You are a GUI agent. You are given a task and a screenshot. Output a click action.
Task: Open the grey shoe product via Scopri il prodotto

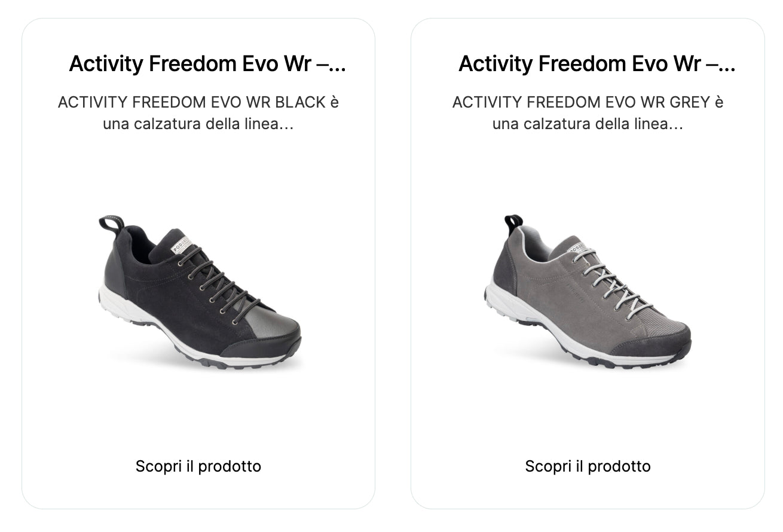point(589,466)
